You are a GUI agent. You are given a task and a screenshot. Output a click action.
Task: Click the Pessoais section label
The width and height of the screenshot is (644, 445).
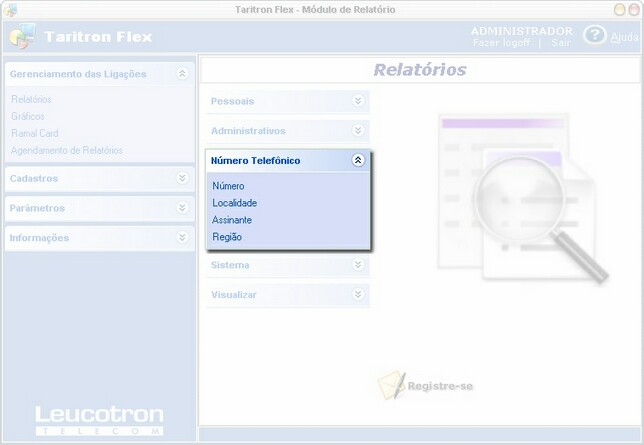(232, 101)
